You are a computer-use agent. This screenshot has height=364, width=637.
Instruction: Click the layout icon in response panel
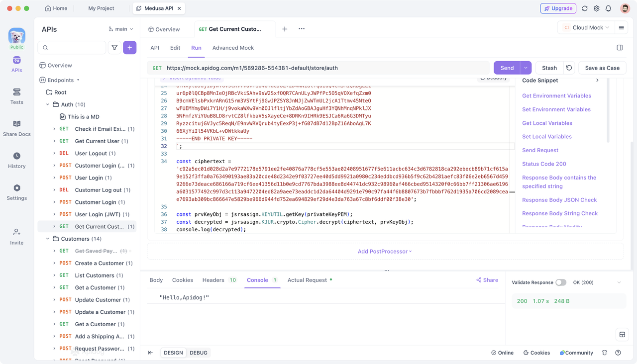point(622,335)
